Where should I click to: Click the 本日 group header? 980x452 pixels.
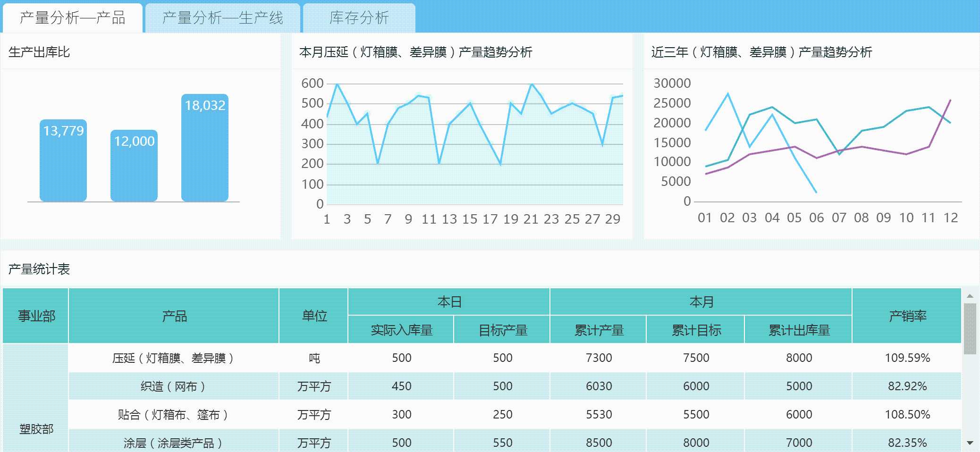pos(449,301)
